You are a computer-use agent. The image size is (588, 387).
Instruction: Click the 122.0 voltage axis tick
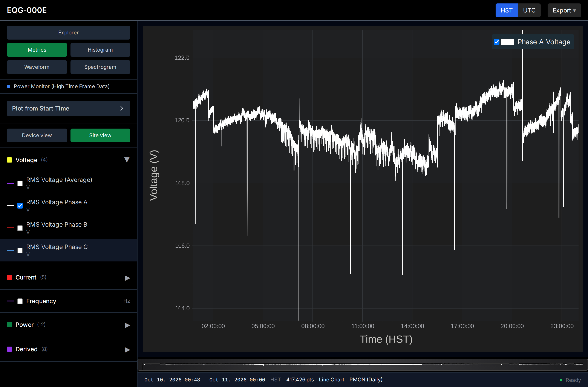coord(182,58)
